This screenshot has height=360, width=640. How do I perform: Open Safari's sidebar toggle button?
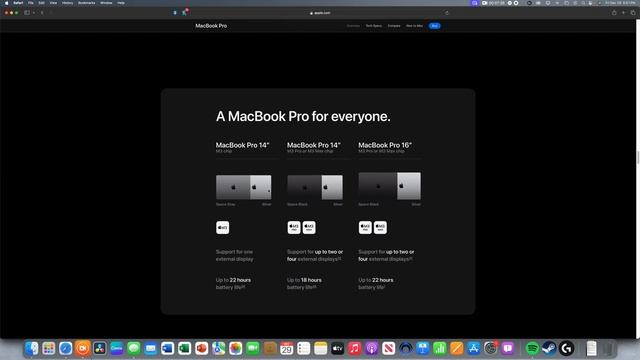27,13
